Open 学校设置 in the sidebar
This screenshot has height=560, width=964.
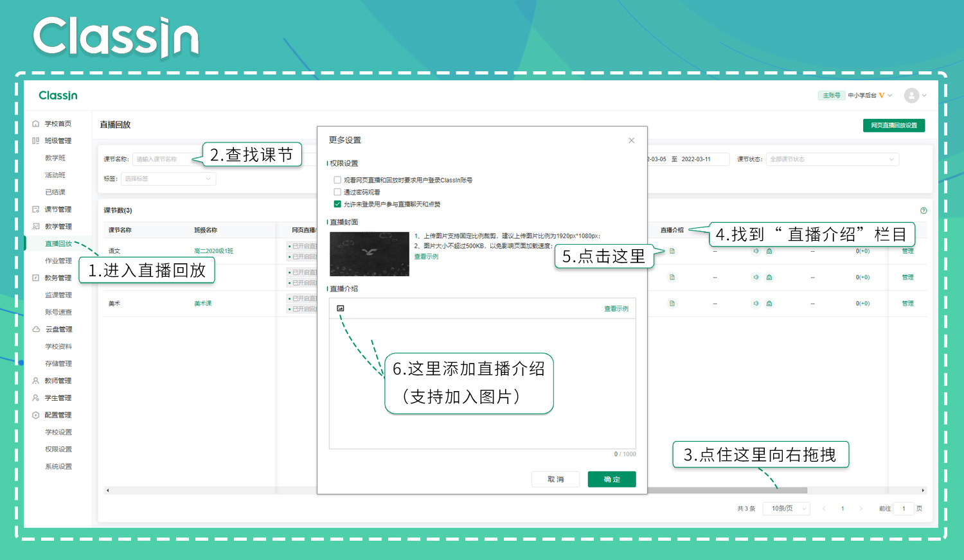point(58,432)
